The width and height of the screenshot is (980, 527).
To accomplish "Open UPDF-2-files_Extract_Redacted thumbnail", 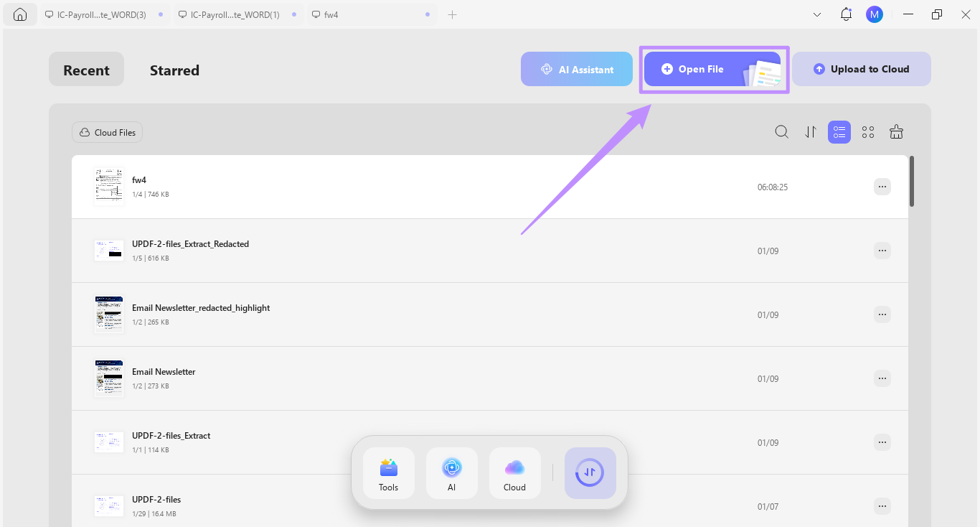I will [109, 251].
